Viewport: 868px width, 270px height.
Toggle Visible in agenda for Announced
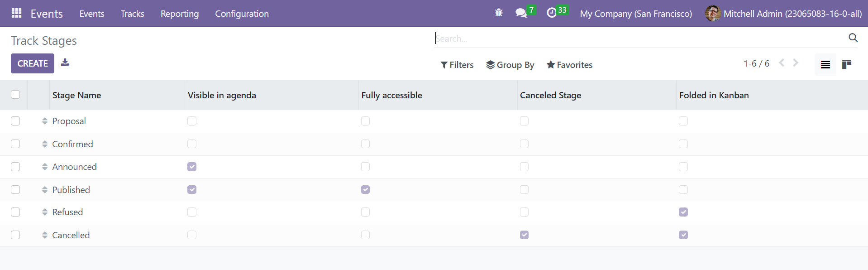click(x=192, y=167)
